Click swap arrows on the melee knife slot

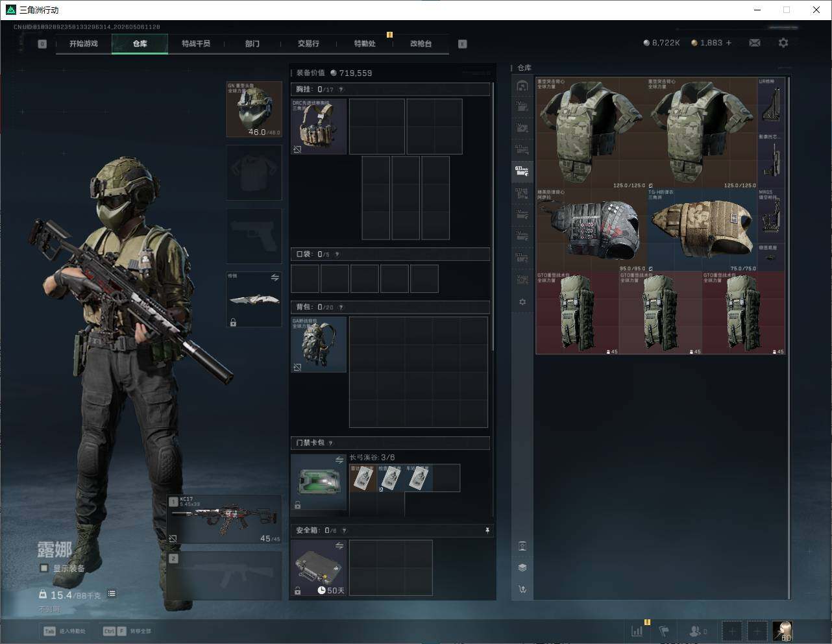point(275,277)
